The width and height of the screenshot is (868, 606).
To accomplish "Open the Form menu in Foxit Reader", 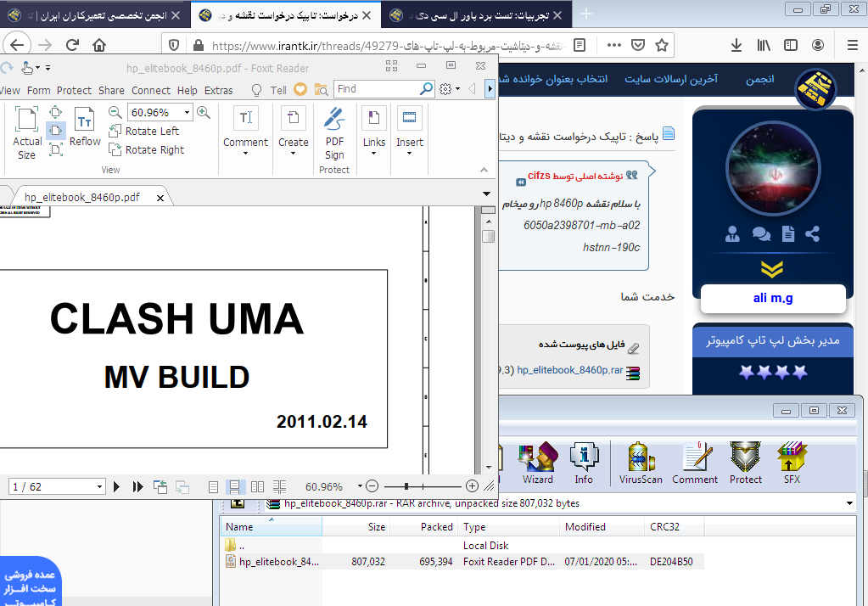I will click(x=39, y=90).
